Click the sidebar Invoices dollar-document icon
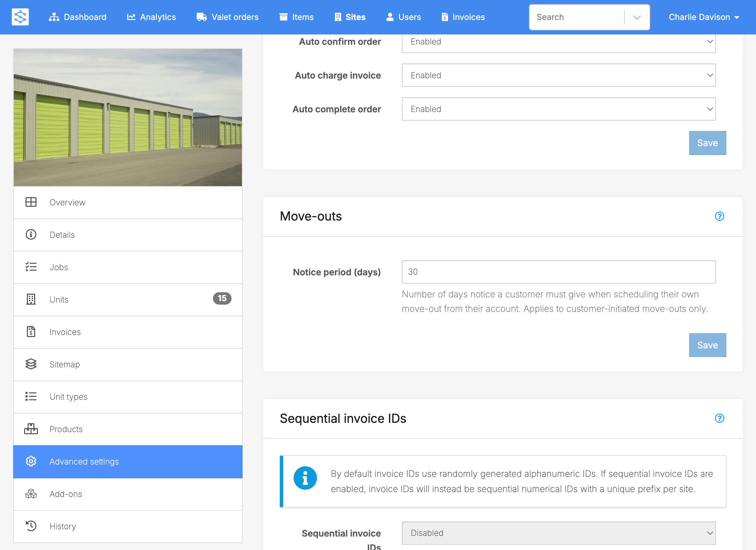 (x=31, y=332)
